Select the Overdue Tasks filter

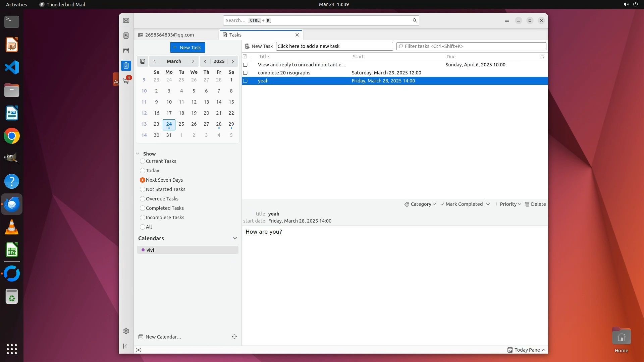point(143,199)
